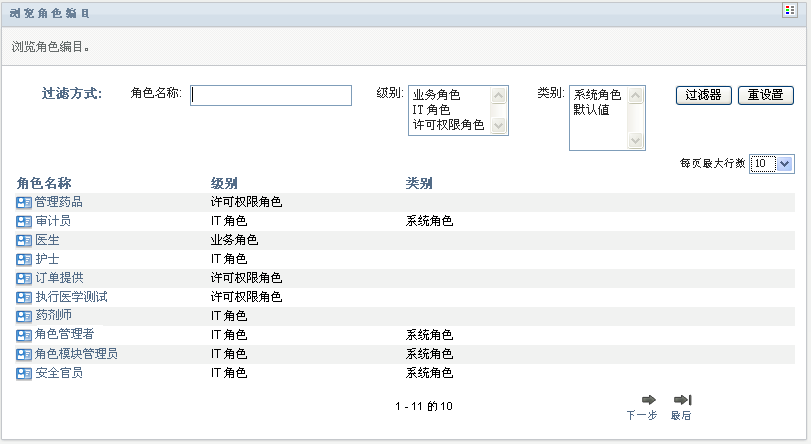
Task: Click the role icon beside 角色管理者
Action: [x=24, y=335]
